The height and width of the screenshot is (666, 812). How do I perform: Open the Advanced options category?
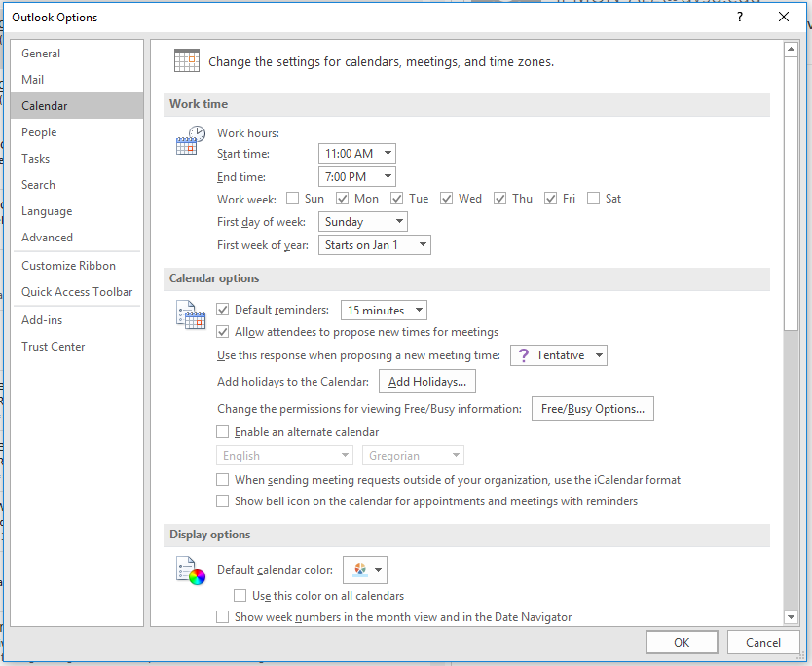[48, 238]
